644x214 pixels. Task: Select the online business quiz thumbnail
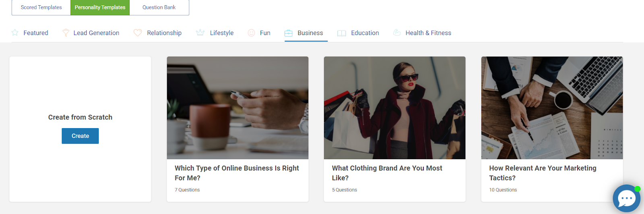tap(237, 108)
